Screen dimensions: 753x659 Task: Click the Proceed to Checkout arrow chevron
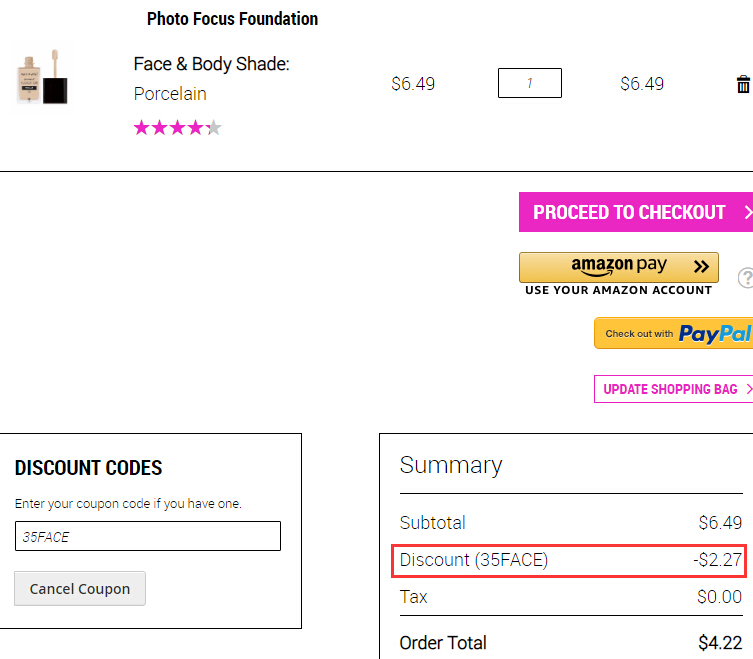748,212
